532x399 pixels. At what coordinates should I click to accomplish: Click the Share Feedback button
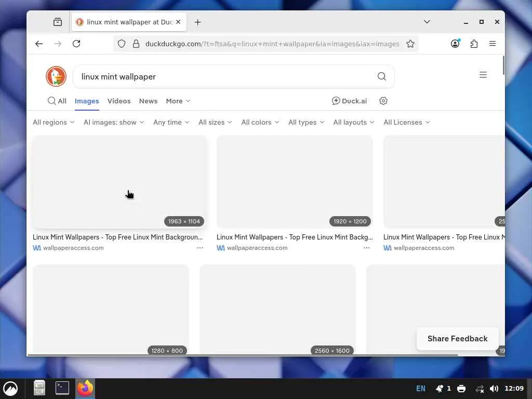click(x=457, y=339)
